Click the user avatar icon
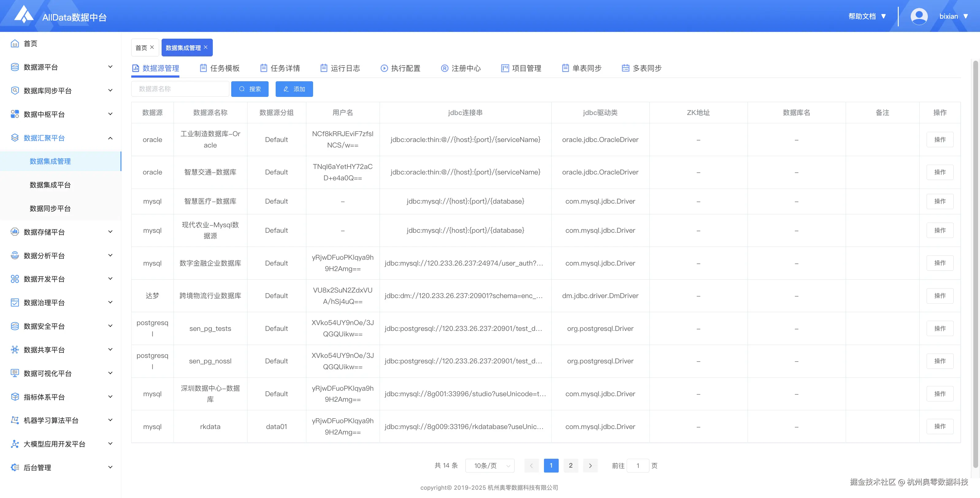 pos(919,16)
